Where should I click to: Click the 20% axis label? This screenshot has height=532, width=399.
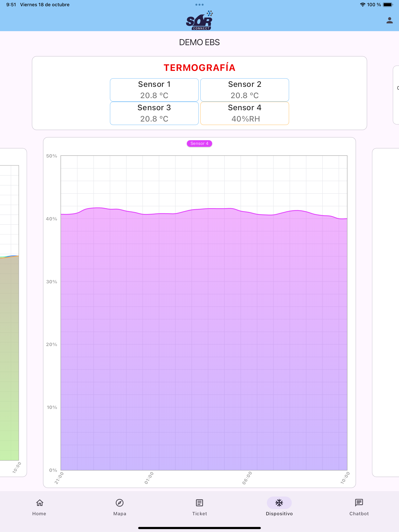tap(51, 344)
